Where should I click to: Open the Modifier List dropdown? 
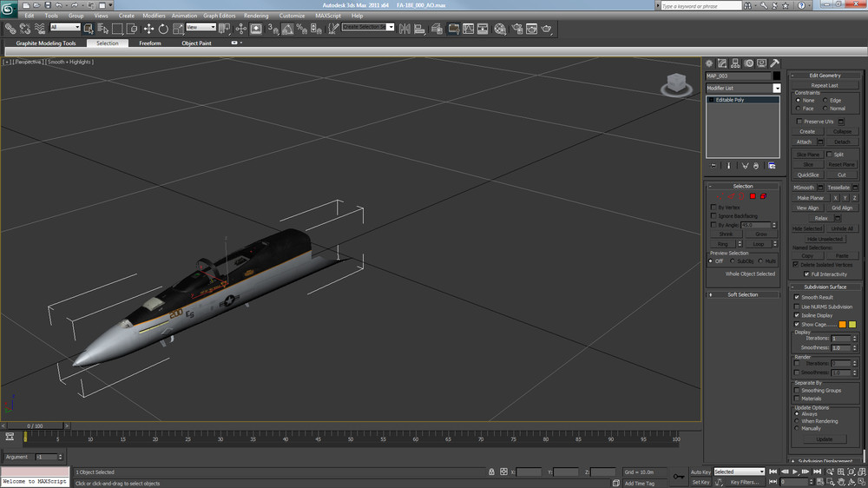click(x=777, y=89)
